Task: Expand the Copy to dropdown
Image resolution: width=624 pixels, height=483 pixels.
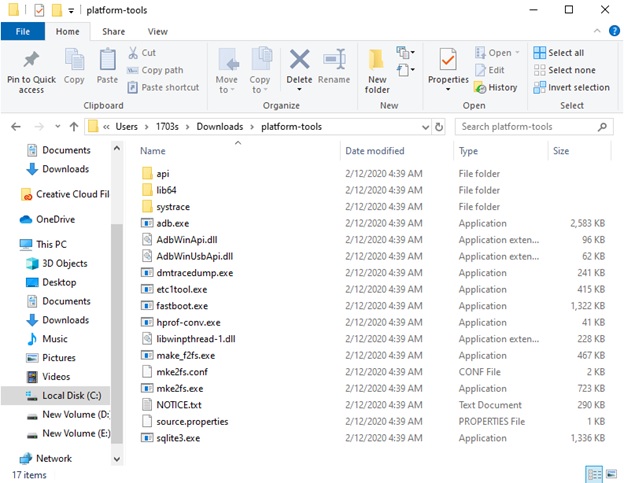Action: coord(260,89)
